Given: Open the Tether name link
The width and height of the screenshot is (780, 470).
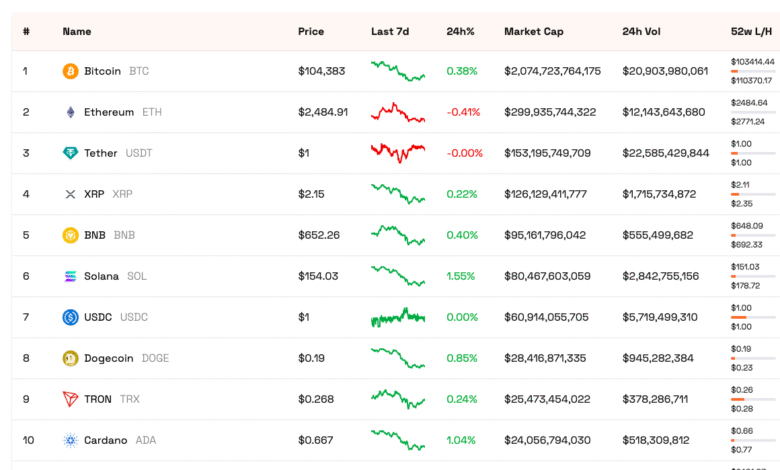Looking at the screenshot, I should 100,153.
